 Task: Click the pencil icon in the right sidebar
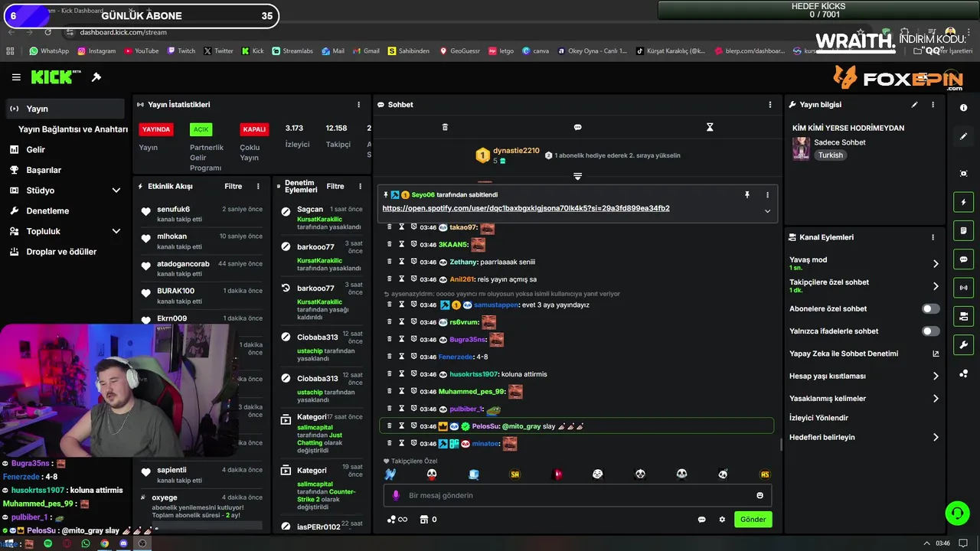pos(963,136)
